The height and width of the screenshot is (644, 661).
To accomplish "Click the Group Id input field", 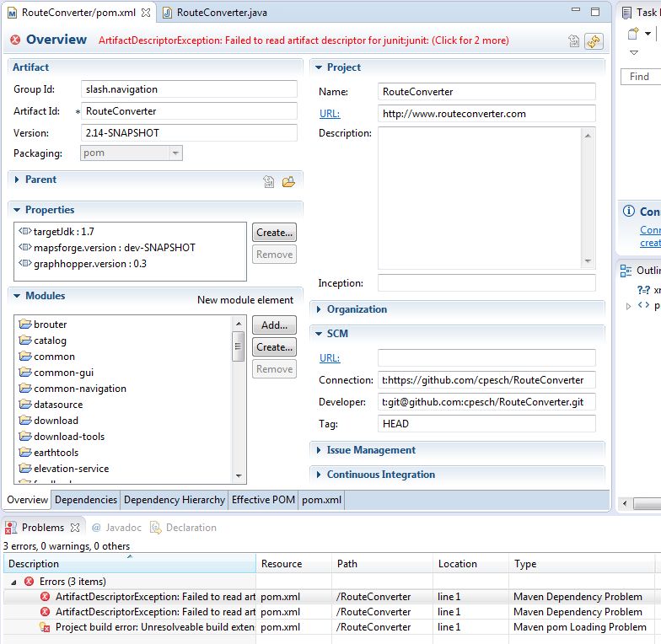I will [x=189, y=89].
